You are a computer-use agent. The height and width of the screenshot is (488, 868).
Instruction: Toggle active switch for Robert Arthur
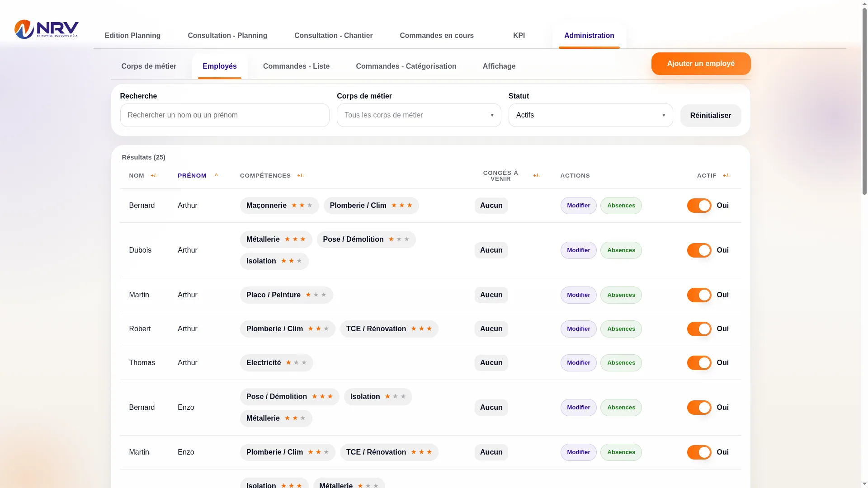699,329
